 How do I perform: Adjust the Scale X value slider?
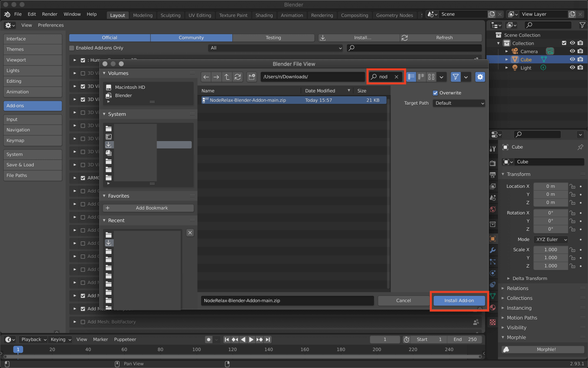550,250
